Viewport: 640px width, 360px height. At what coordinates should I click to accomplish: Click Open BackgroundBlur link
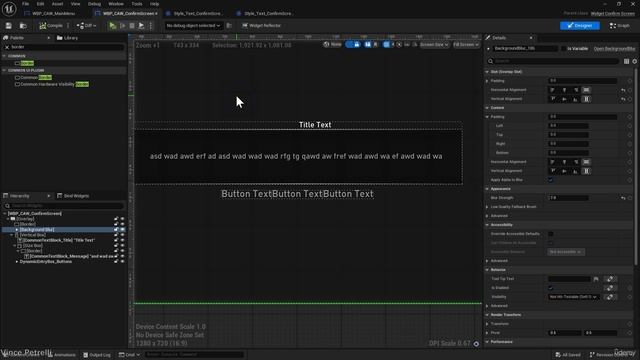(614, 49)
